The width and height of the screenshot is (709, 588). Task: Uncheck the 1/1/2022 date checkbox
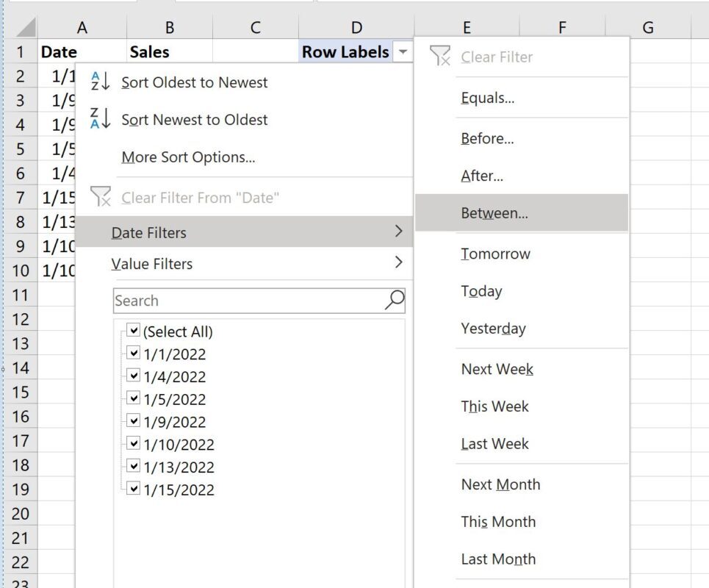tap(134, 353)
